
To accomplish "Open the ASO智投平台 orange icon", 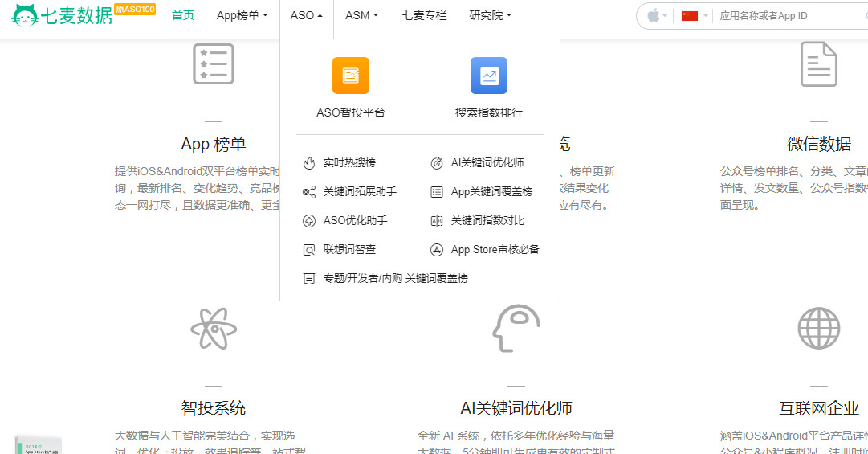I will (350, 76).
